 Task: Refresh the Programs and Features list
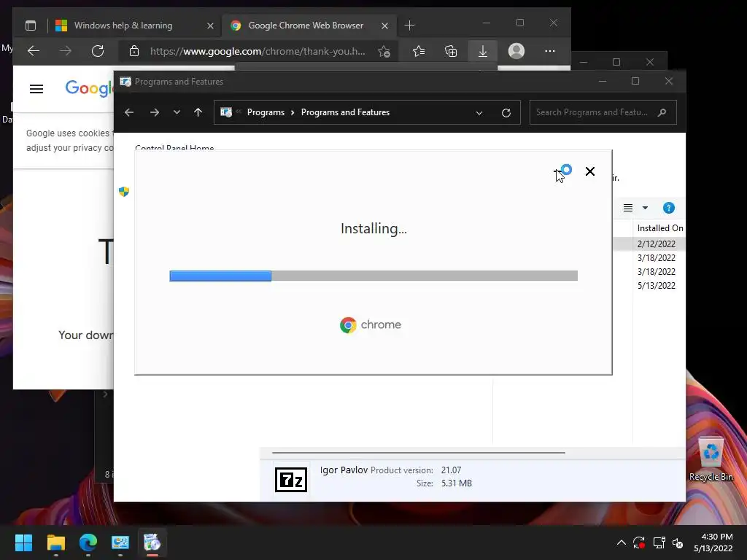point(506,113)
